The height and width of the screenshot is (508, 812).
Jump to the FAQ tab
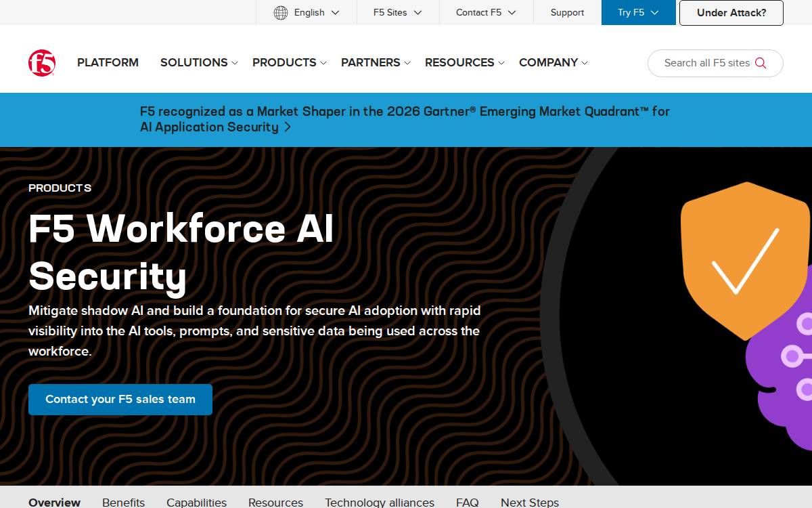tap(468, 502)
